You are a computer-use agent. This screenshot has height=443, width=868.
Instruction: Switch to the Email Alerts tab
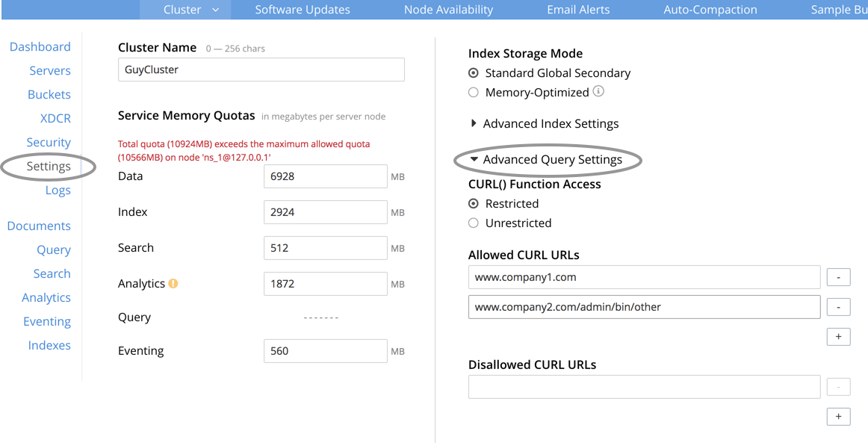(578, 10)
